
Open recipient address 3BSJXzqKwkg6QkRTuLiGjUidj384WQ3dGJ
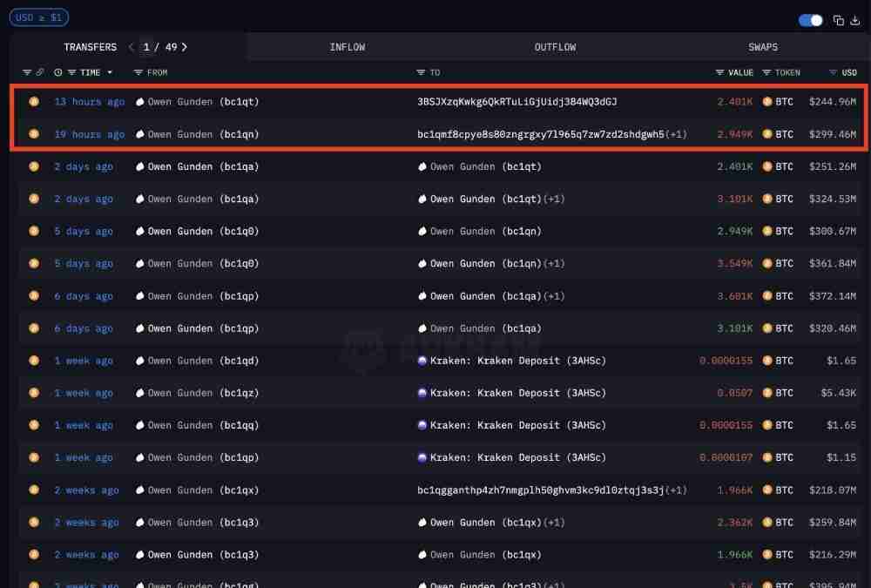pos(517,102)
